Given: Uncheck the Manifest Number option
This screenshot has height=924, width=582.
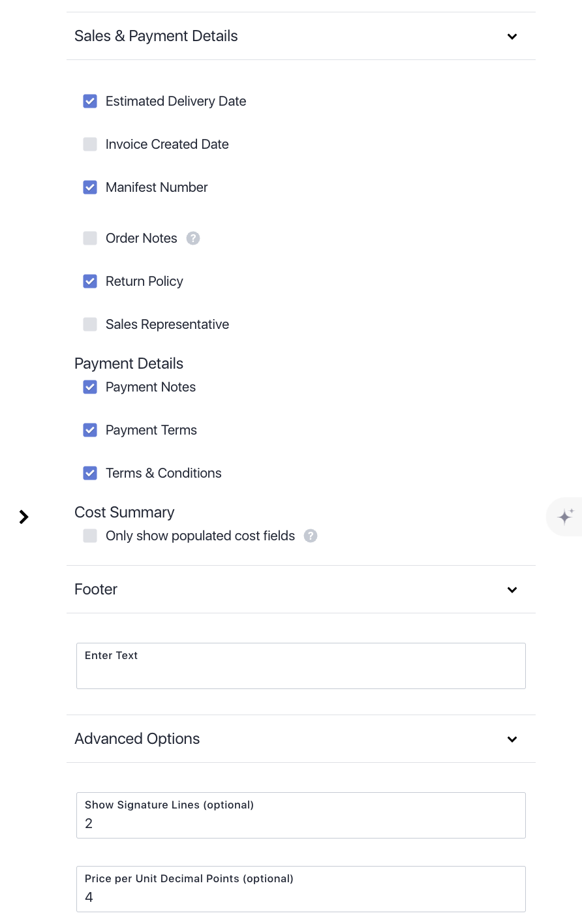Looking at the screenshot, I should [90, 187].
